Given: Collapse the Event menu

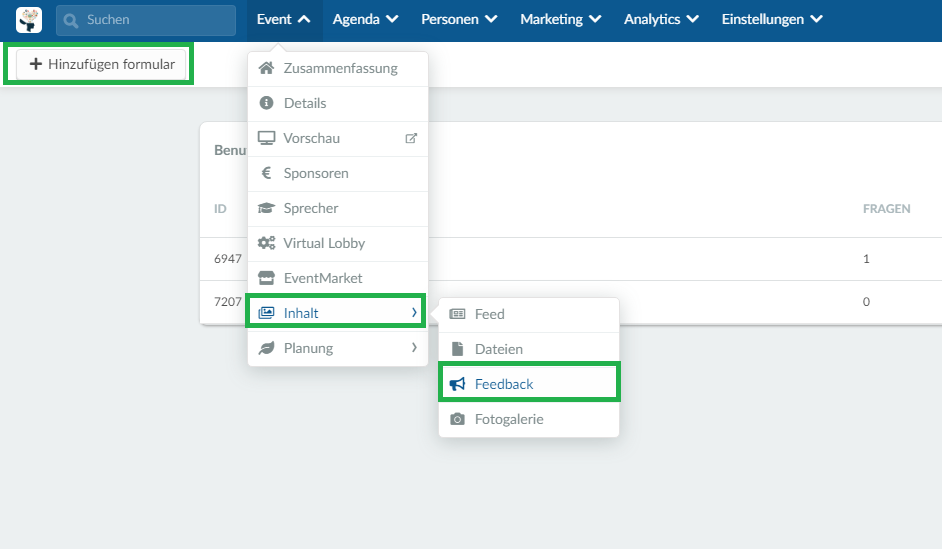Looking at the screenshot, I should (284, 20).
